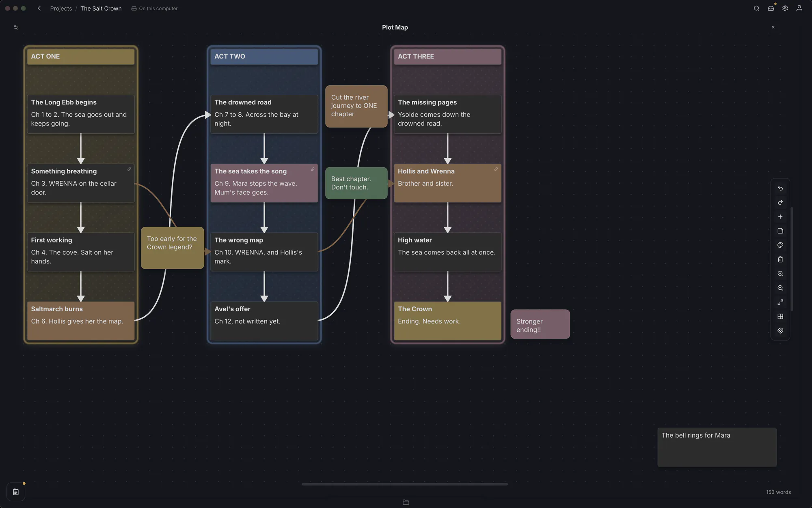The width and height of the screenshot is (812, 508).
Task: Go back with the chevron arrow
Action: tap(39, 8)
